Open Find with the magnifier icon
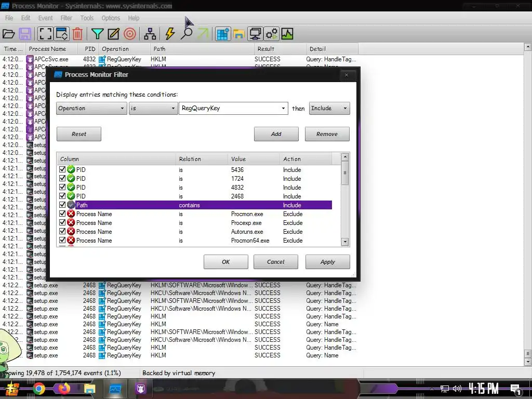 (x=187, y=34)
